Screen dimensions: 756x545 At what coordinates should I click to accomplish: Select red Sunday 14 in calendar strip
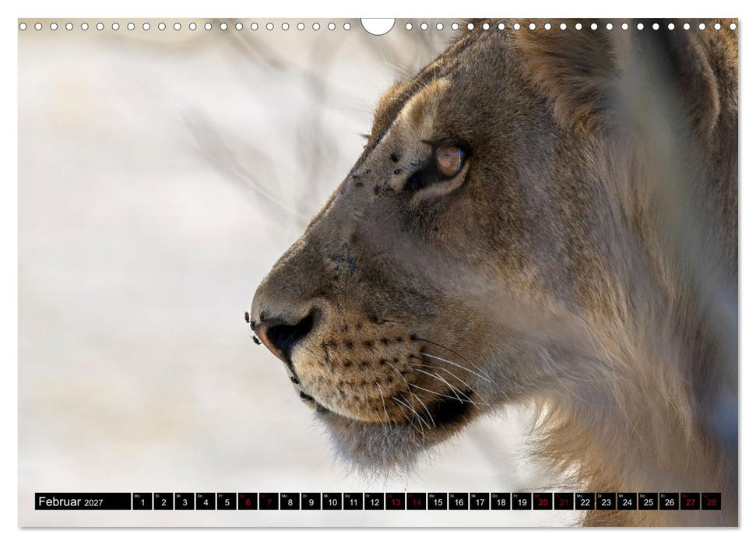(x=416, y=501)
